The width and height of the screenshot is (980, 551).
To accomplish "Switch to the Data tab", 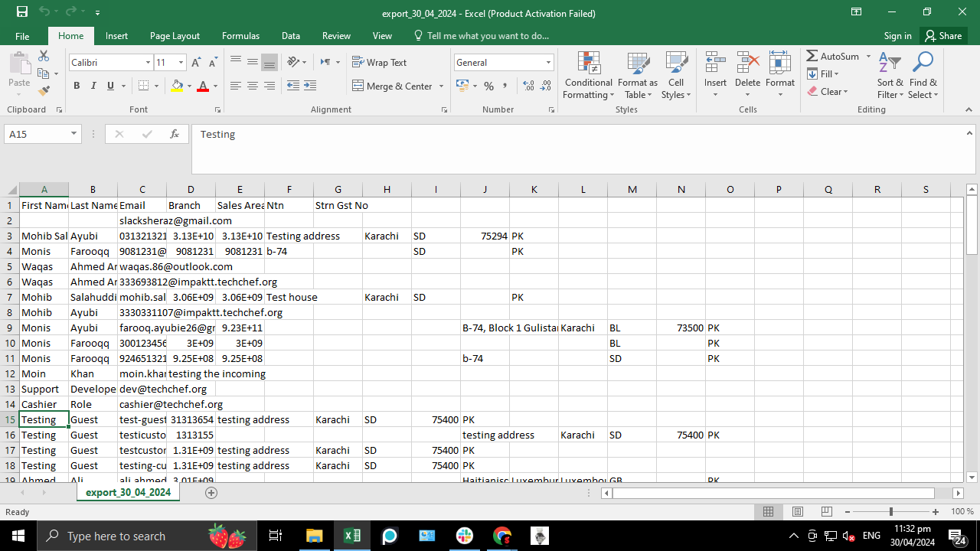I will tap(290, 36).
